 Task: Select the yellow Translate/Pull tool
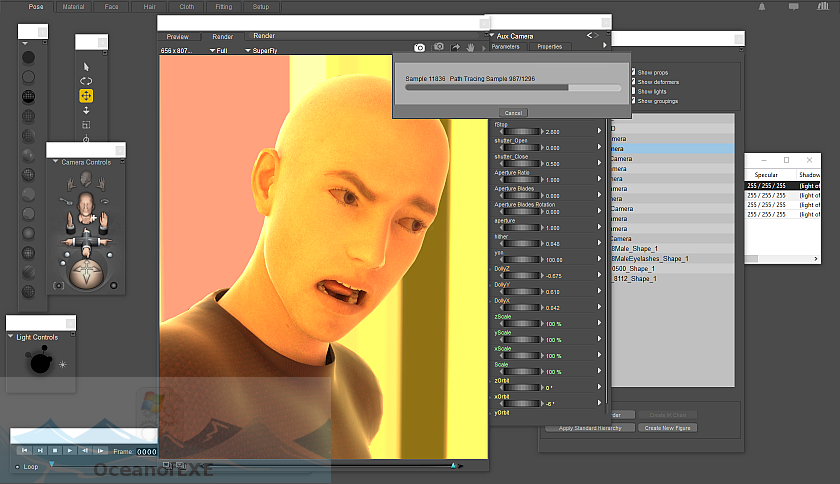[x=86, y=96]
